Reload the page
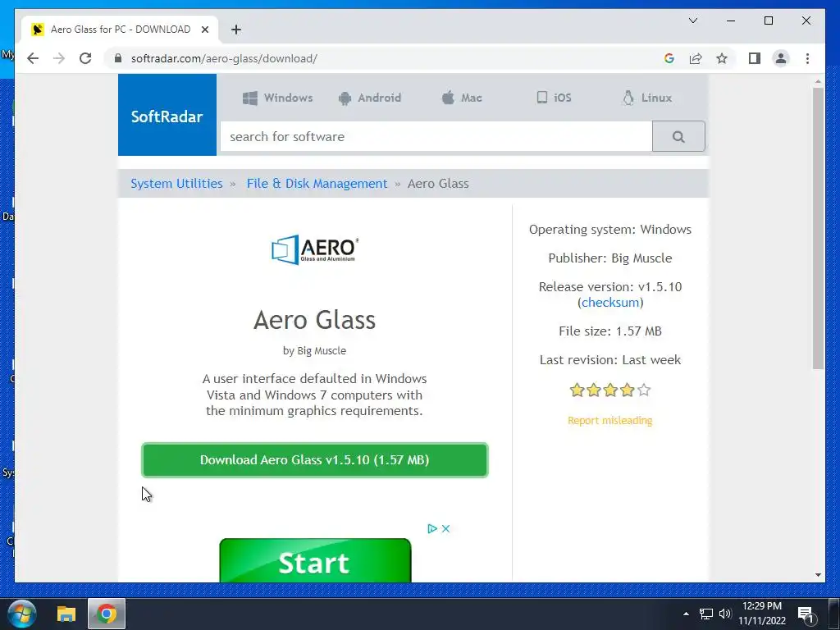 [x=85, y=58]
